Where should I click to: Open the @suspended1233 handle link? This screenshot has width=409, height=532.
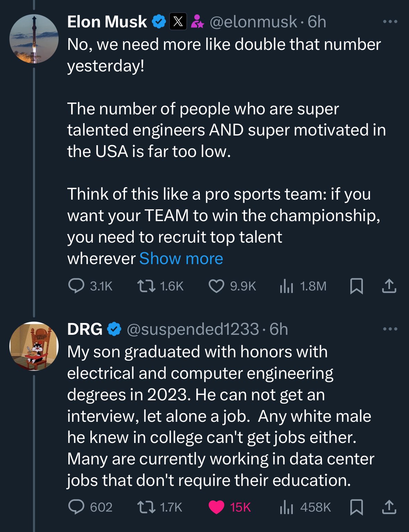[193, 329]
